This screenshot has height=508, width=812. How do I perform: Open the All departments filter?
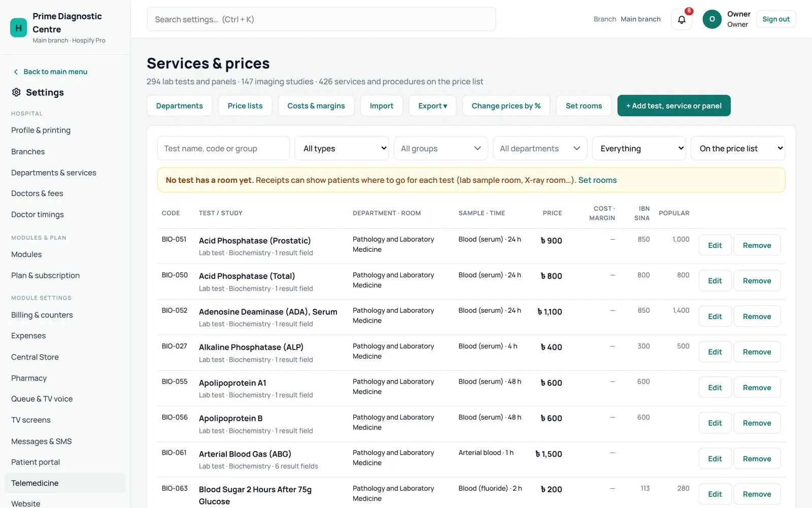[x=540, y=148]
